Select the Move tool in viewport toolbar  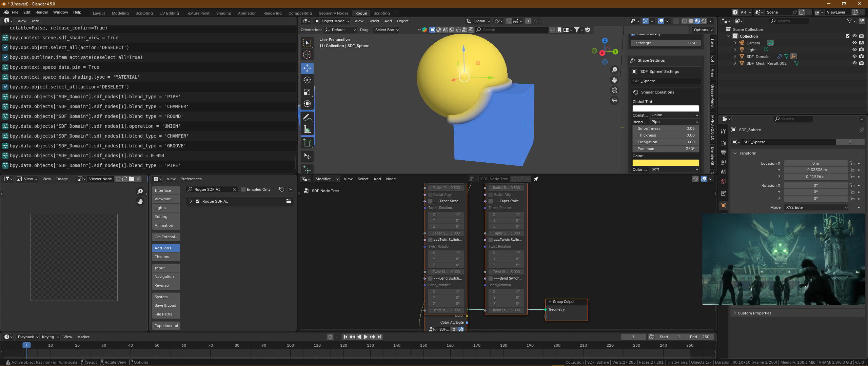(307, 68)
